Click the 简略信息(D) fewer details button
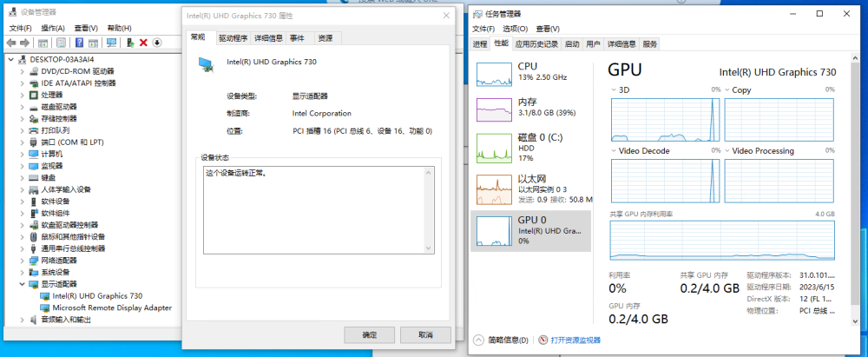 coord(501,340)
